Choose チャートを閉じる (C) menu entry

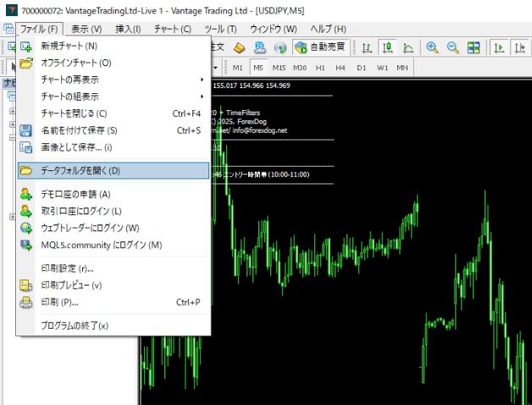[x=114, y=114]
